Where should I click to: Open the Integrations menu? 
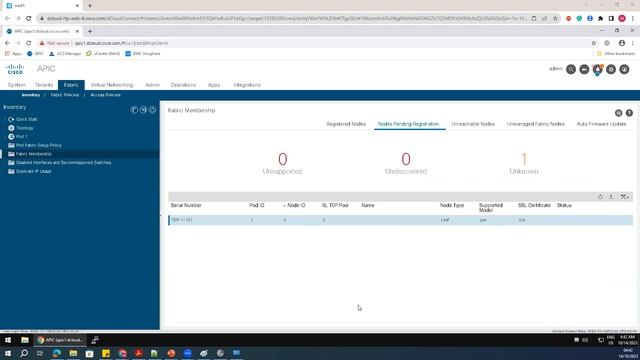pos(247,85)
